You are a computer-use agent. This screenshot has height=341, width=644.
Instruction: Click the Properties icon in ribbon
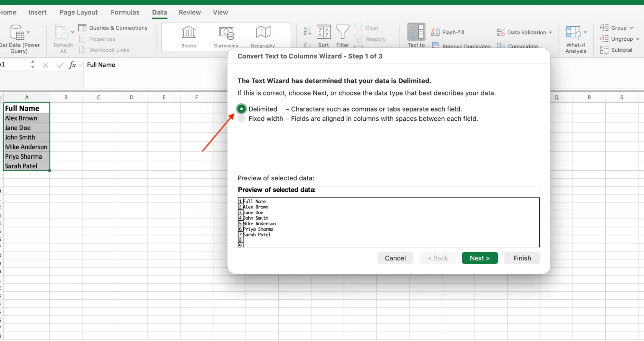click(82, 39)
